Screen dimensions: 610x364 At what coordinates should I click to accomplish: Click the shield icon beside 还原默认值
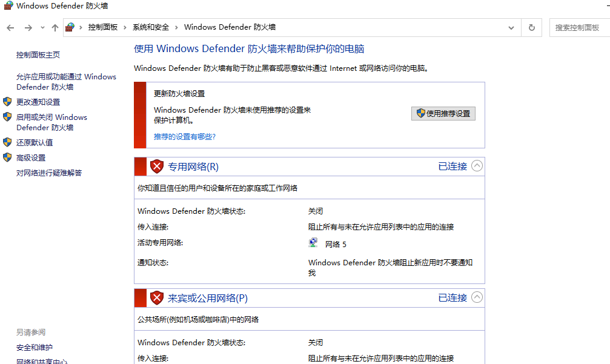(7, 142)
